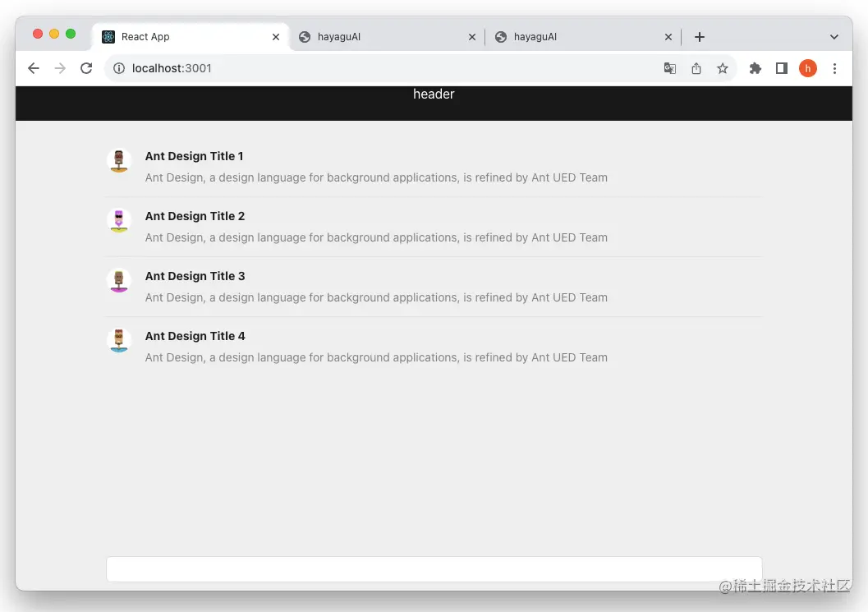Click the yellow minimize window button

click(x=54, y=34)
